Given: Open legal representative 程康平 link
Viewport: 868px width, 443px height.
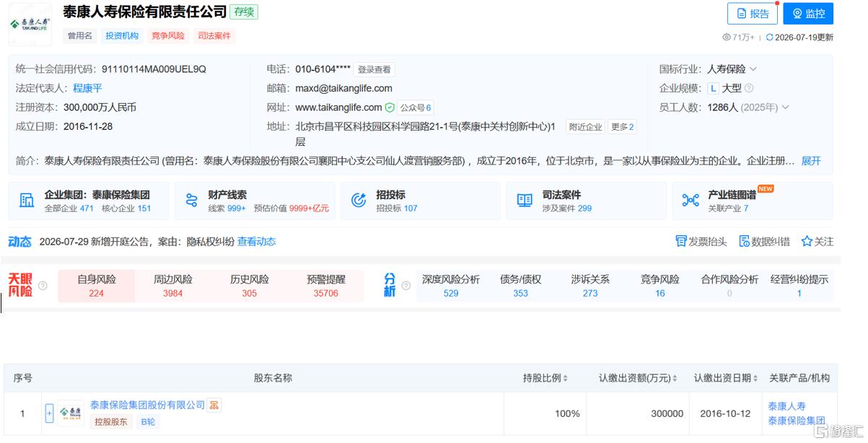Looking at the screenshot, I should [x=87, y=88].
